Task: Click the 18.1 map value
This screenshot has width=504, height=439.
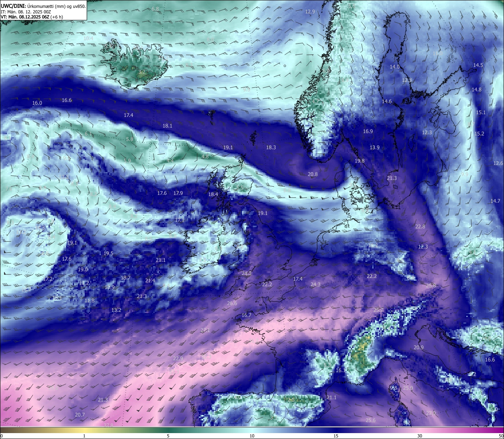Action: [x=167, y=126]
